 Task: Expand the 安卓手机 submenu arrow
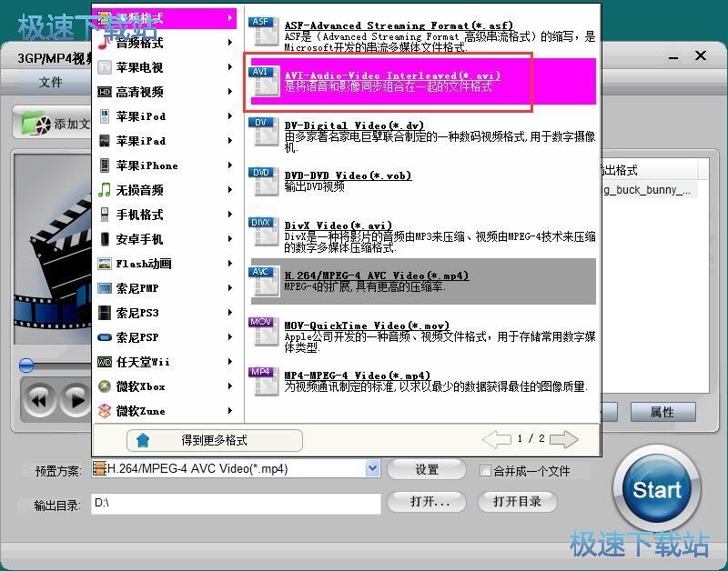[230, 239]
